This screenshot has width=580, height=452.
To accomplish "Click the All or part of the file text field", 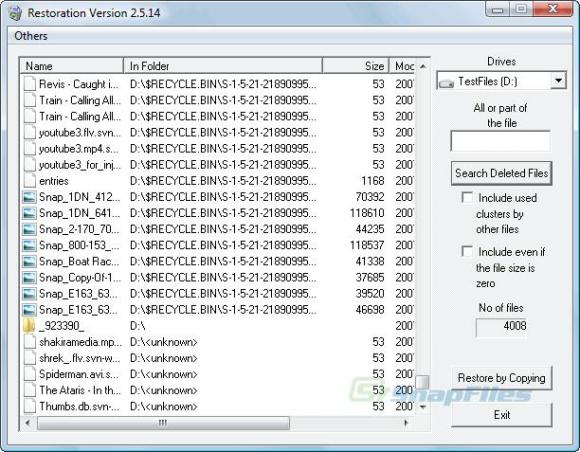I will point(500,141).
